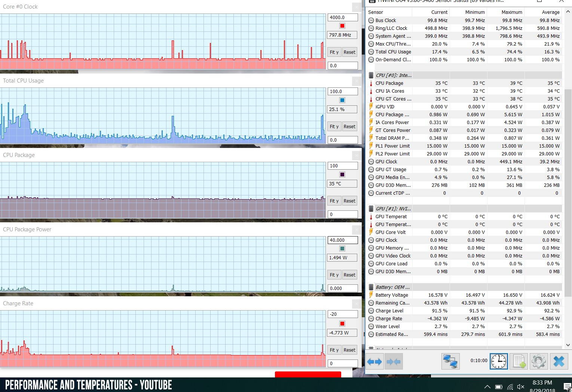Image resolution: width=572 pixels, height=392 pixels.
Task: Collapse the Battery: OEM sensor group header
Action: coord(392,287)
